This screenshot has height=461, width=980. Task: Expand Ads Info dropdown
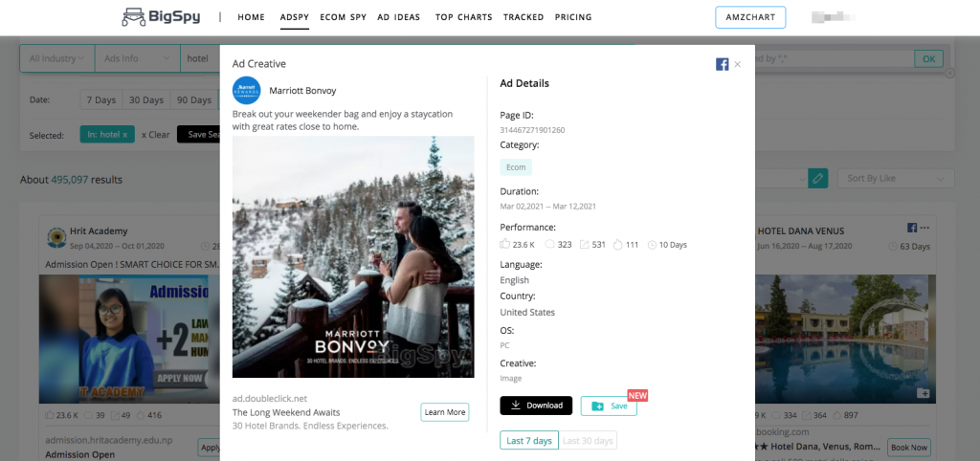pos(137,58)
